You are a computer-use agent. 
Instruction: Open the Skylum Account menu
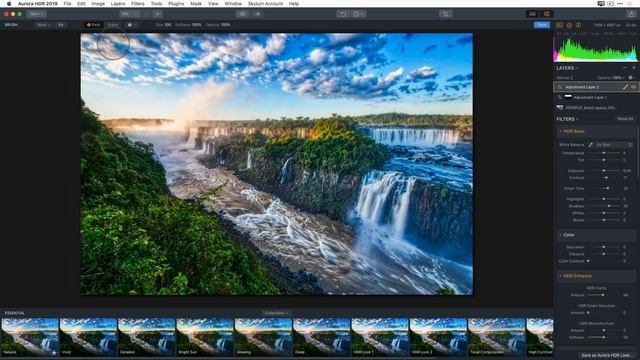click(x=265, y=4)
